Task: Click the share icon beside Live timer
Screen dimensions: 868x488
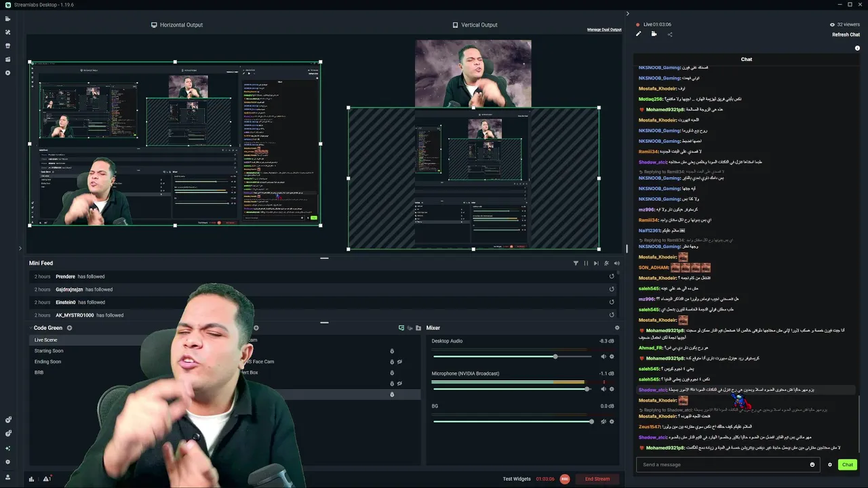Action: point(670,34)
